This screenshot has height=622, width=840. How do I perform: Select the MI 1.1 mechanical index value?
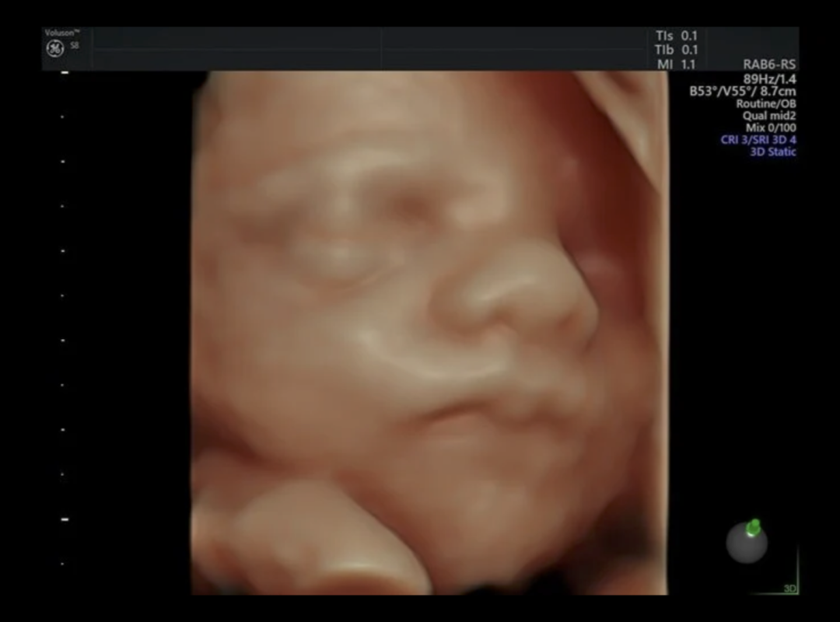pos(677,65)
